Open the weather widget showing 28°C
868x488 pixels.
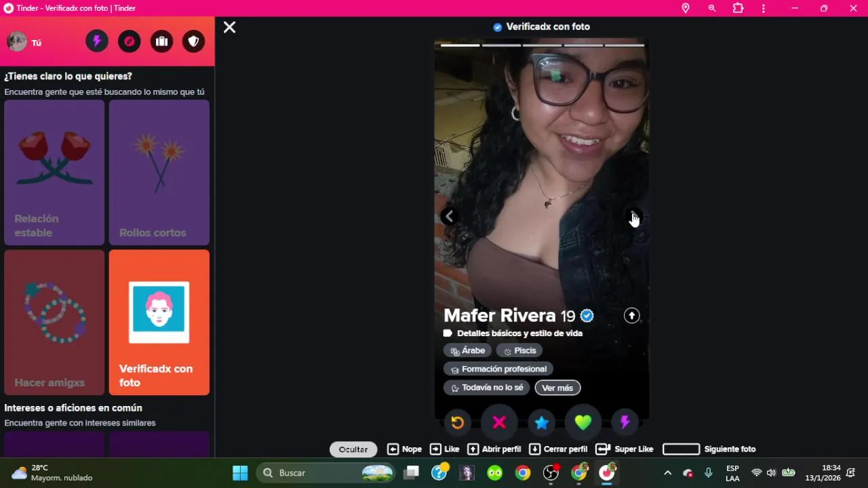tap(52, 473)
